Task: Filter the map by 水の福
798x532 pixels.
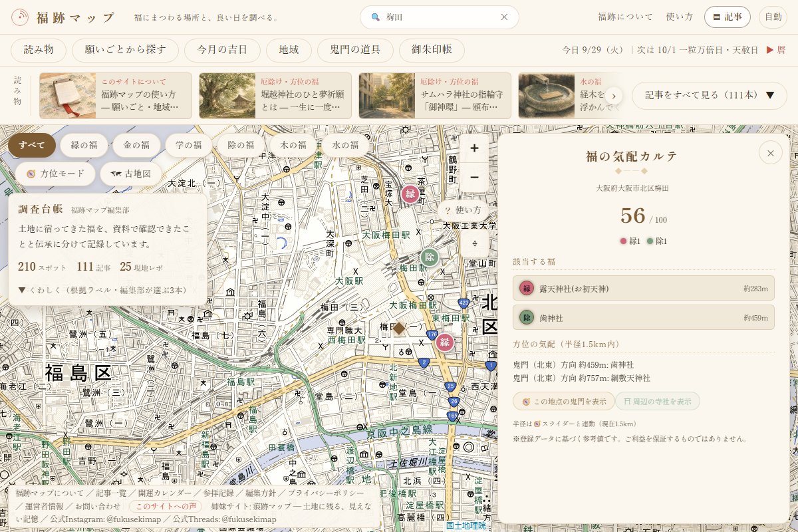Action: (x=345, y=145)
